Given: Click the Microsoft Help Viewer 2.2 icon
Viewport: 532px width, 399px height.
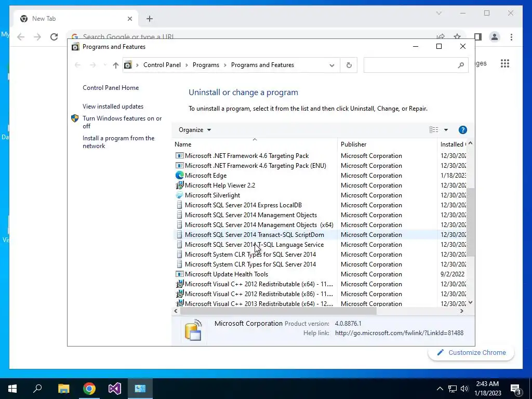Looking at the screenshot, I should click(179, 185).
